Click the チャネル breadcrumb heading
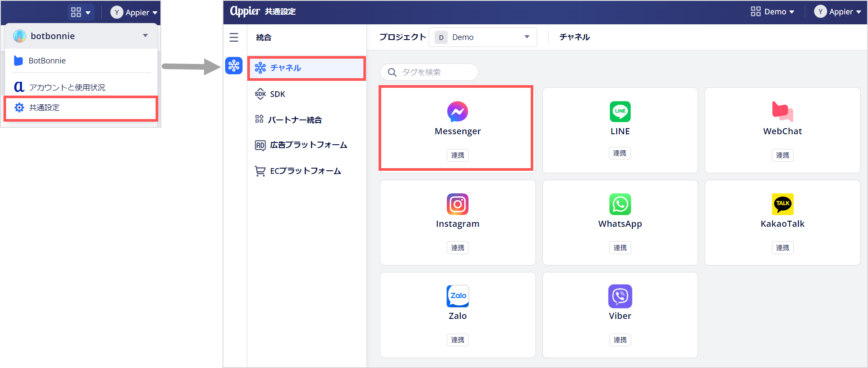This screenshot has width=868, height=368. click(574, 37)
